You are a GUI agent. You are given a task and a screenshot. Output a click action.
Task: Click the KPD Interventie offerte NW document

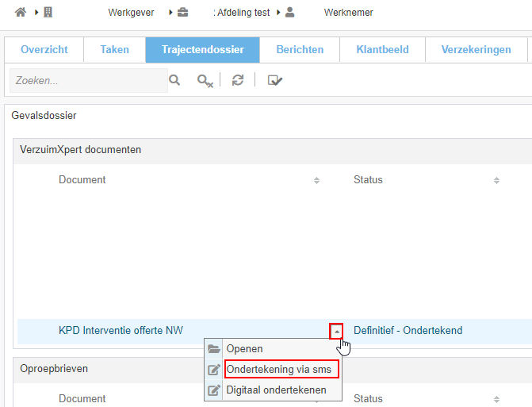(121, 331)
